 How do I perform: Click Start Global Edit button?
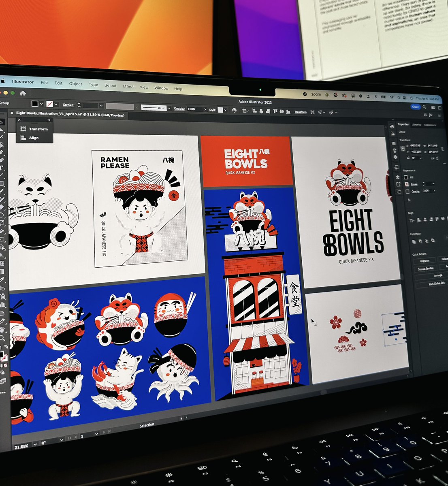436,283
